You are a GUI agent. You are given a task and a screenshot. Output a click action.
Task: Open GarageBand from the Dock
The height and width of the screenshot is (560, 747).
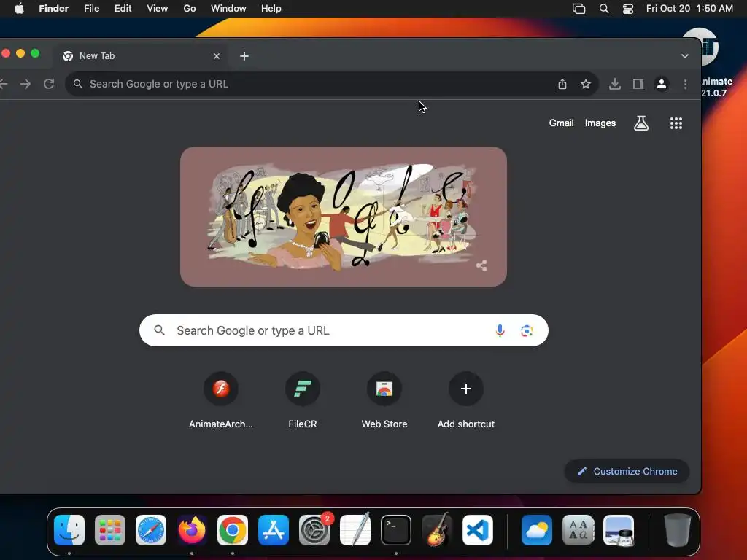point(437,530)
